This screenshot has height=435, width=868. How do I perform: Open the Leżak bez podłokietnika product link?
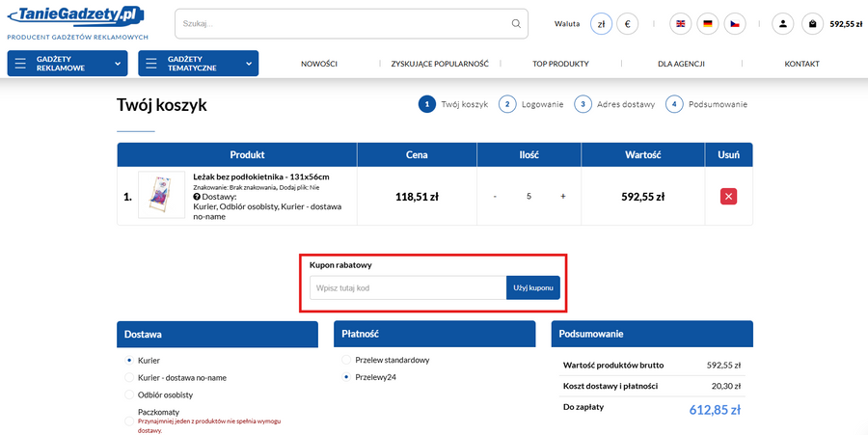point(261,177)
